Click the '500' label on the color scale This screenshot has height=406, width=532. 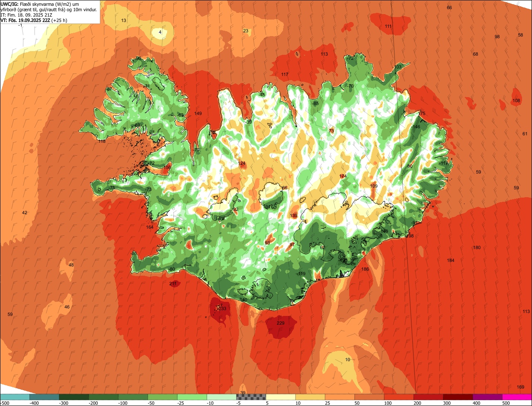tap(506, 403)
